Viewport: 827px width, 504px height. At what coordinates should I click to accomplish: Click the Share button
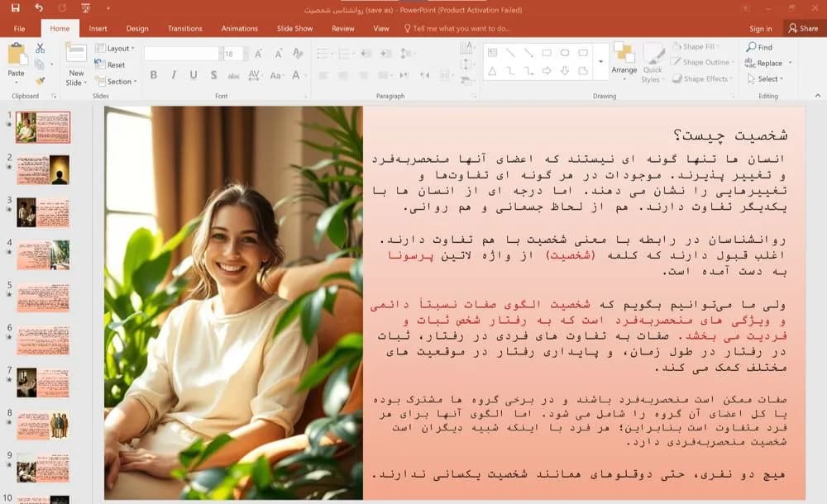coord(803,28)
